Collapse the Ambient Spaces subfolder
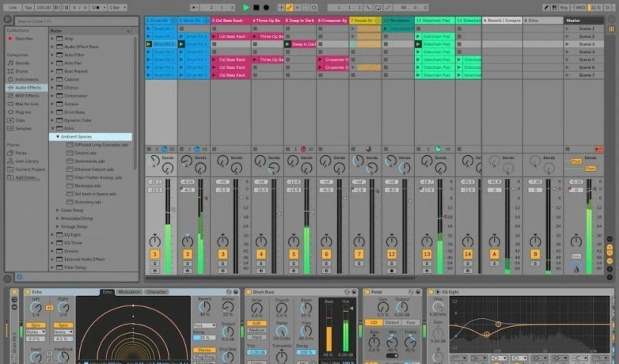 point(58,137)
